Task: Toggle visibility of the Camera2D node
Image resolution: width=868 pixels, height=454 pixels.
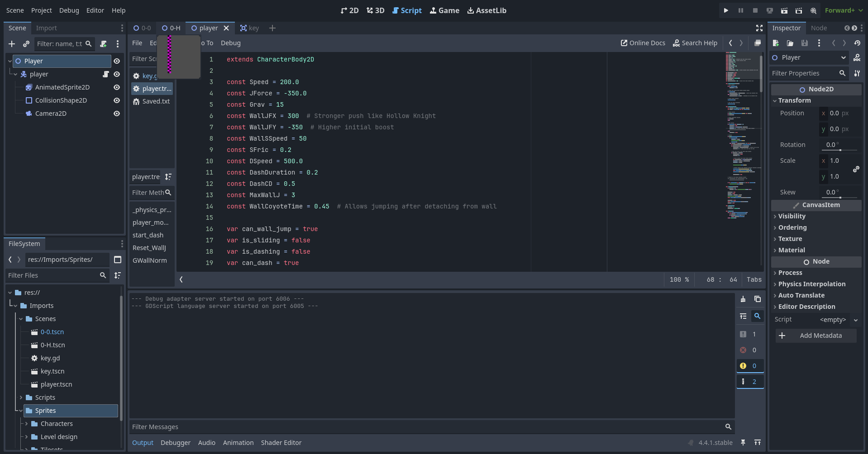Action: click(x=117, y=113)
